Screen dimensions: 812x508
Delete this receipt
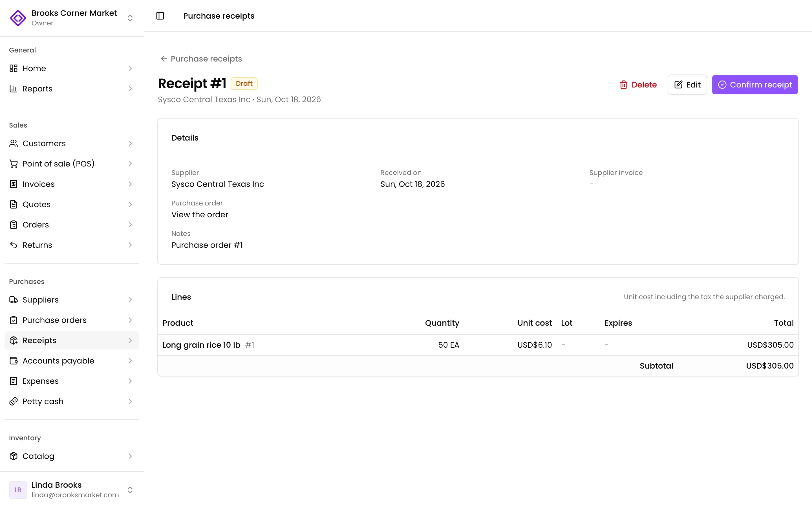tap(638, 85)
